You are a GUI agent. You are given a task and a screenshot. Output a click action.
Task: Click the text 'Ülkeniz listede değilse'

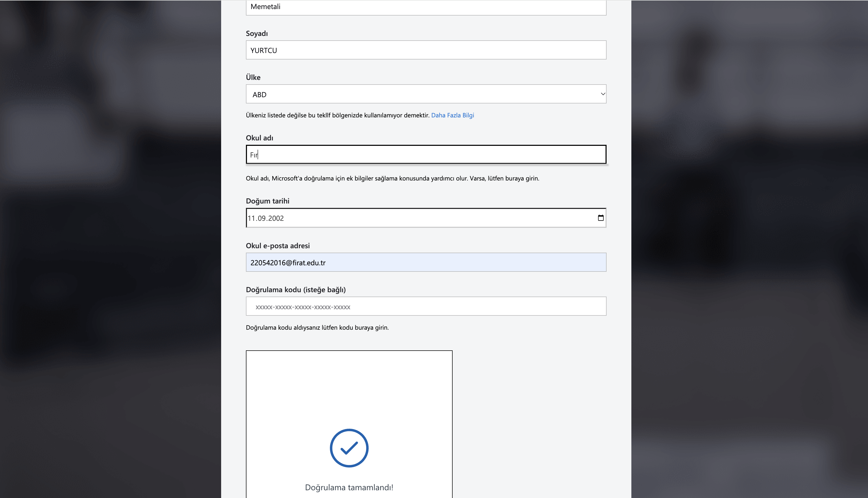coord(276,115)
